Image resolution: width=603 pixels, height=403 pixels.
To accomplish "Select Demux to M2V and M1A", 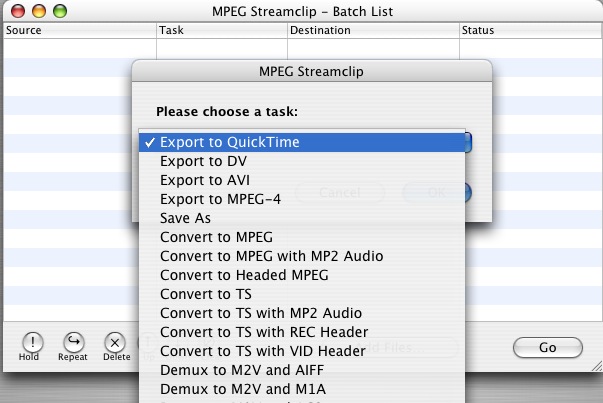I will (302, 389).
